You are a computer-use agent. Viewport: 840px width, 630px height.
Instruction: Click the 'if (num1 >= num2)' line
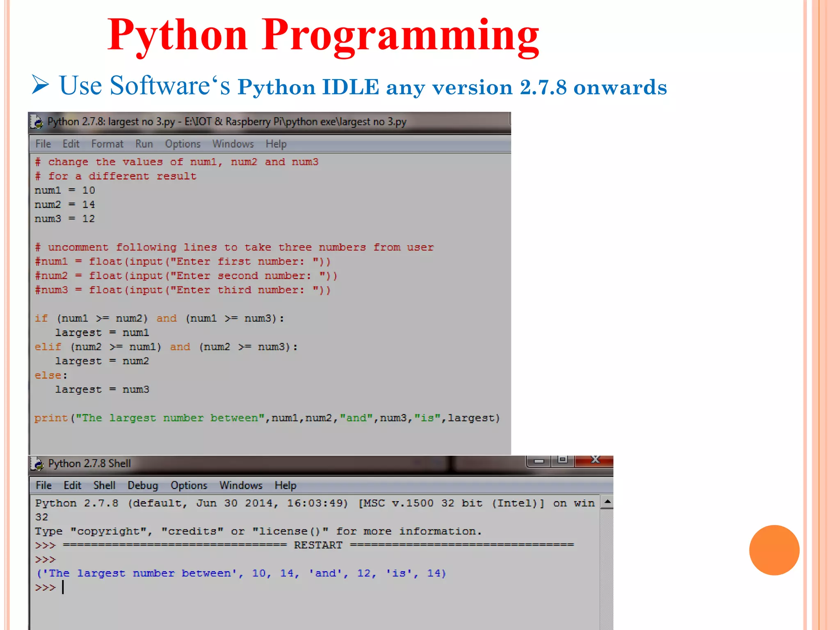click(159, 319)
